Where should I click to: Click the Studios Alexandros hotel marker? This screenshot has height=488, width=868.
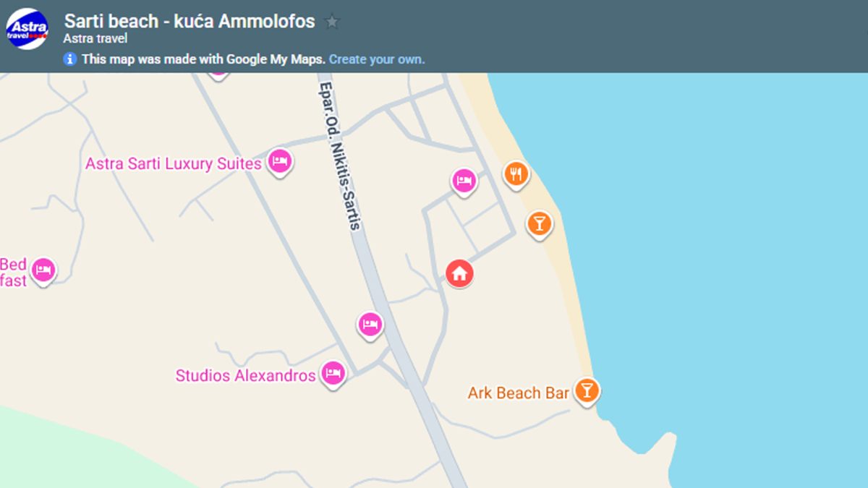[332, 374]
